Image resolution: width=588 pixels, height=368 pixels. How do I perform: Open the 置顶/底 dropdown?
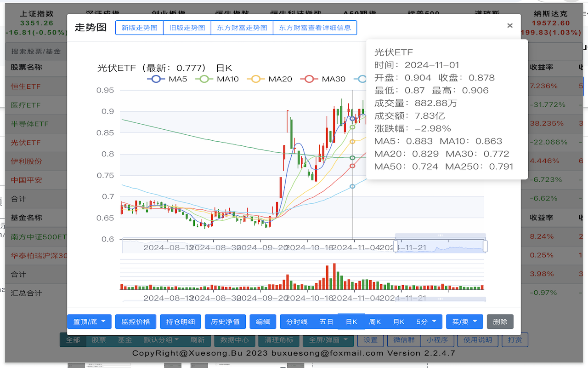(x=89, y=322)
